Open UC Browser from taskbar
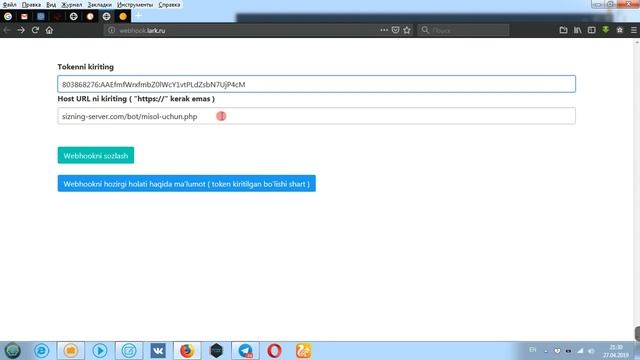This screenshot has width=640, height=360. pyautogui.click(x=303, y=351)
